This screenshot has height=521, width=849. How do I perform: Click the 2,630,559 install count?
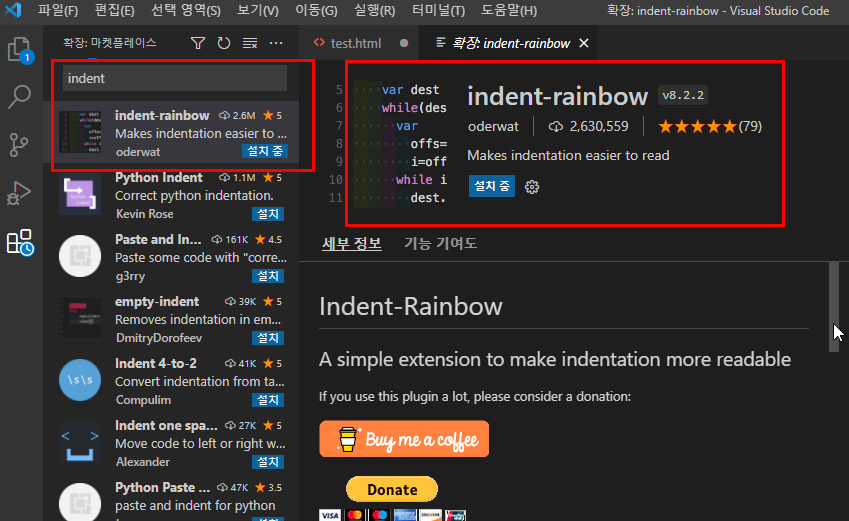[x=588, y=126]
